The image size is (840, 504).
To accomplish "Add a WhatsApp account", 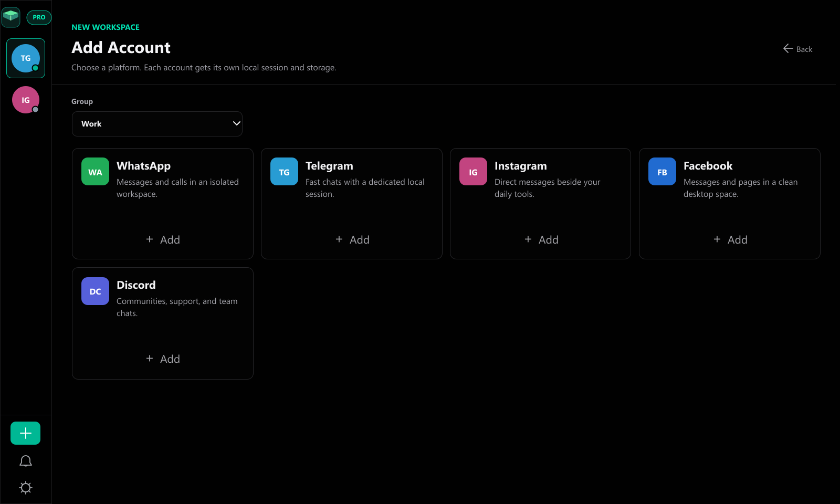I will pos(163,240).
